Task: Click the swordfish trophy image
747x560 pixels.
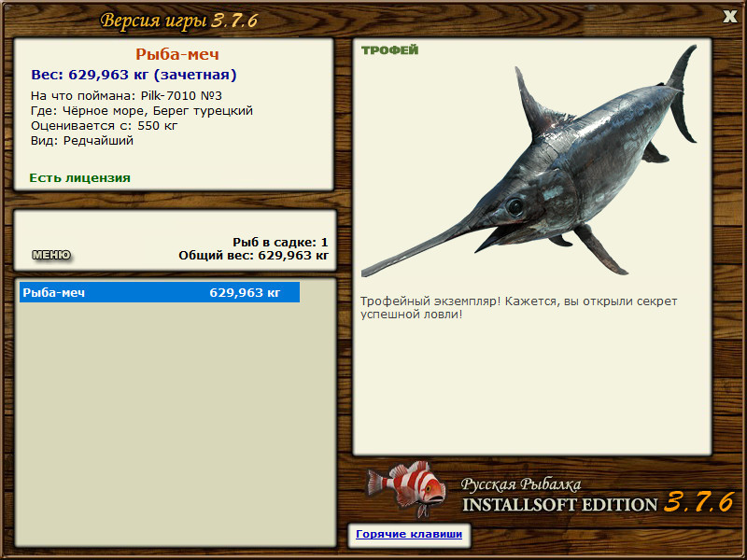Action: pos(529,161)
